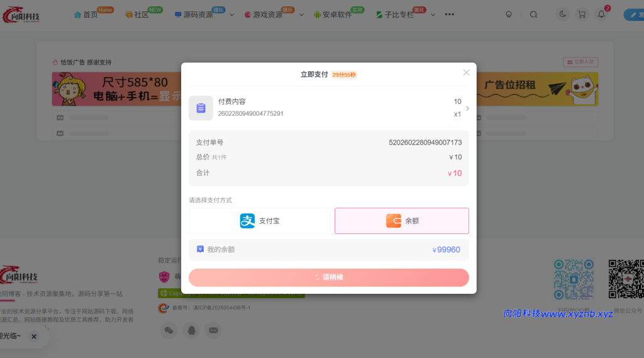
Task: Open the three-dots more menu
Action: tap(449, 14)
